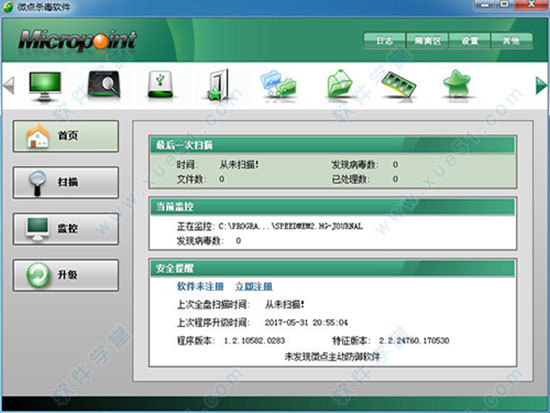The image size is (550, 413).
Task: Click the 立即注册 register now link
Action: tap(254, 286)
